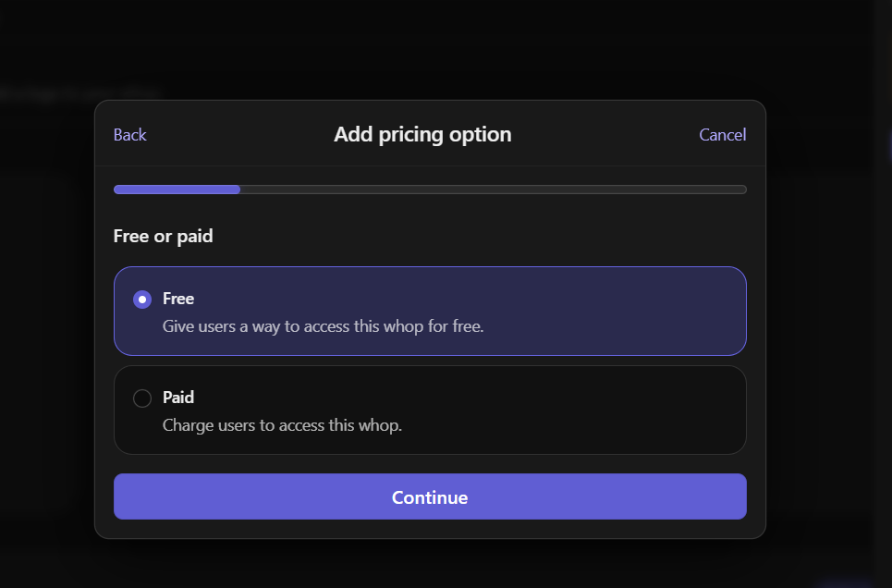The width and height of the screenshot is (892, 588).
Task: Click the Free radio button circle
Action: coord(141,299)
